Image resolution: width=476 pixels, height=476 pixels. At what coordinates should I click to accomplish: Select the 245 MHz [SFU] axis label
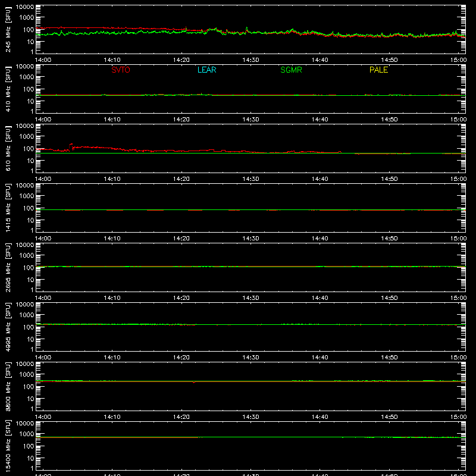coord(8,29)
